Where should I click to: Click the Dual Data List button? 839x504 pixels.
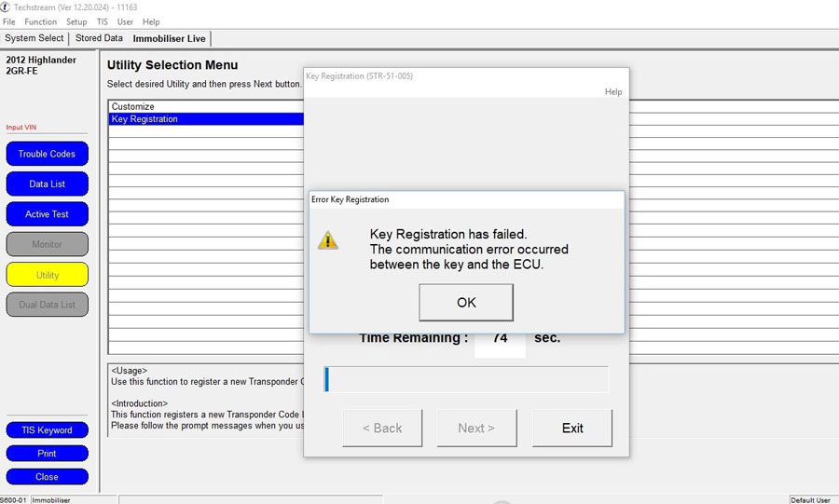48,305
